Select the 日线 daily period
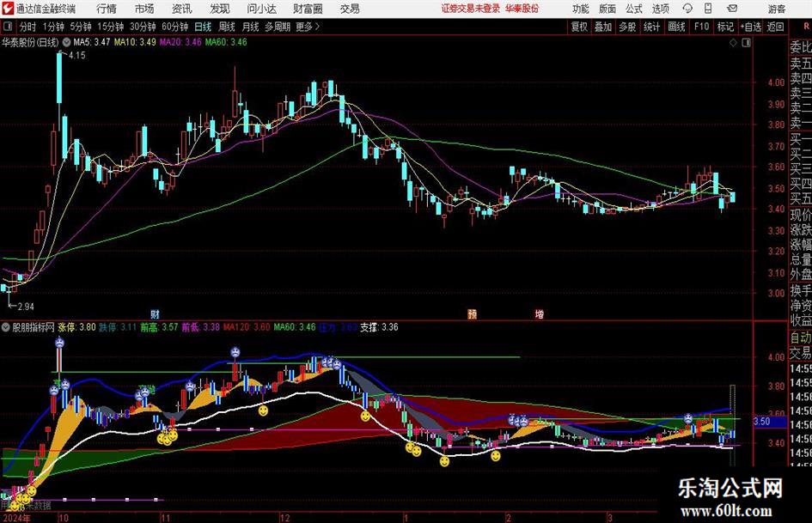 203,27
